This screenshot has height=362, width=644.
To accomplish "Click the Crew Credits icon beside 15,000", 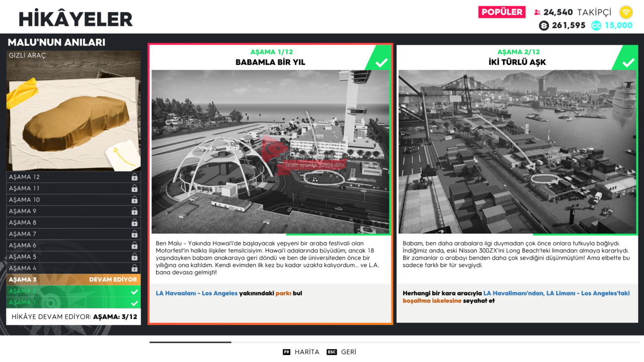I will pos(596,26).
